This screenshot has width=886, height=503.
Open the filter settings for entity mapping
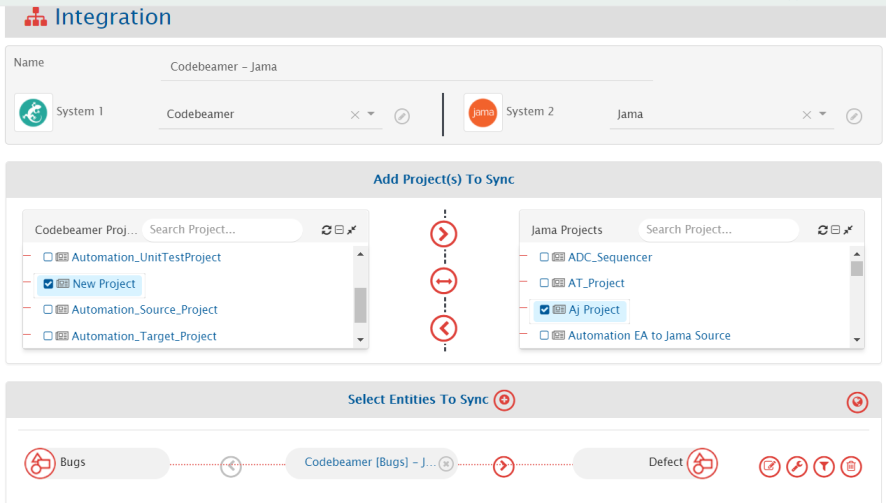point(823,466)
